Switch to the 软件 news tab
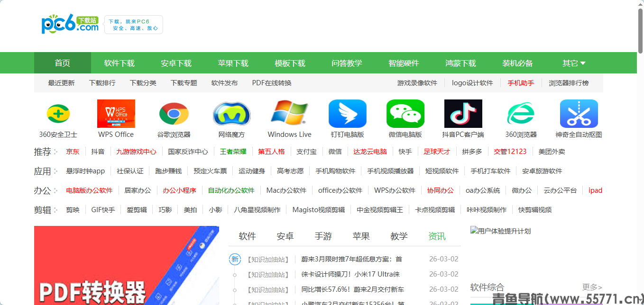644x305 pixels. [x=248, y=236]
